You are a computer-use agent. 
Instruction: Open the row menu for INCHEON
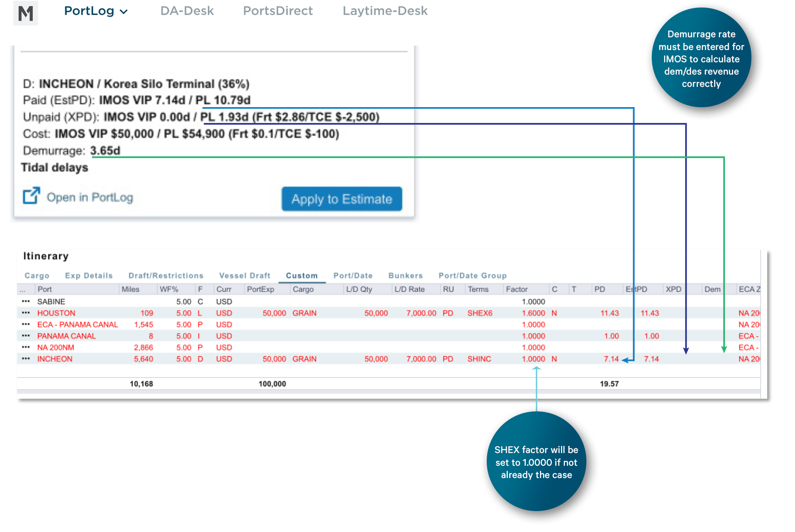(x=26, y=359)
